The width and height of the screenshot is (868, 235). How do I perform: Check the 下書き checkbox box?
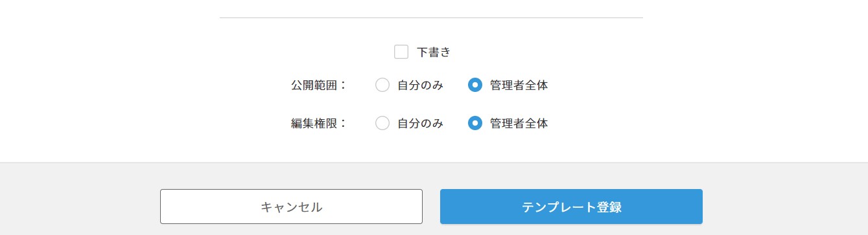[401, 52]
